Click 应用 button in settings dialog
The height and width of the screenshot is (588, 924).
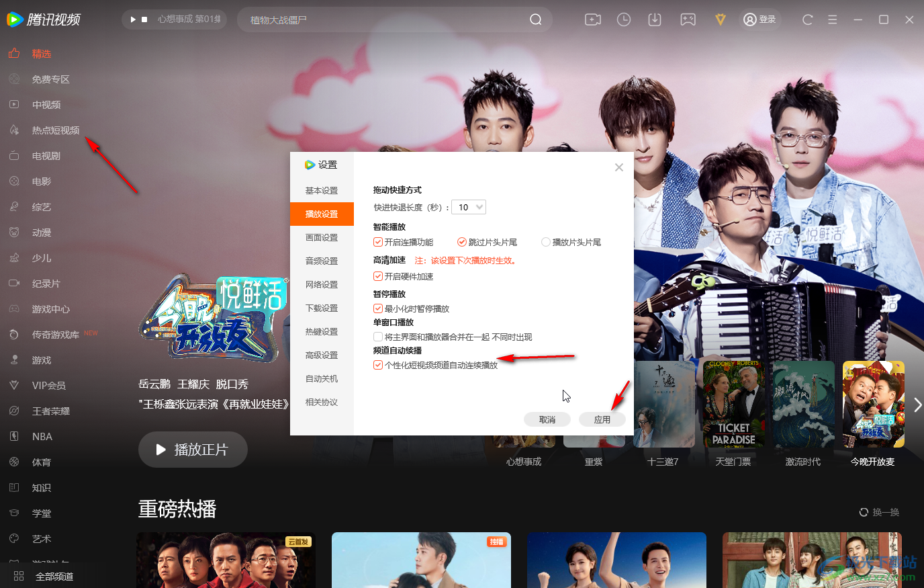[x=602, y=419]
